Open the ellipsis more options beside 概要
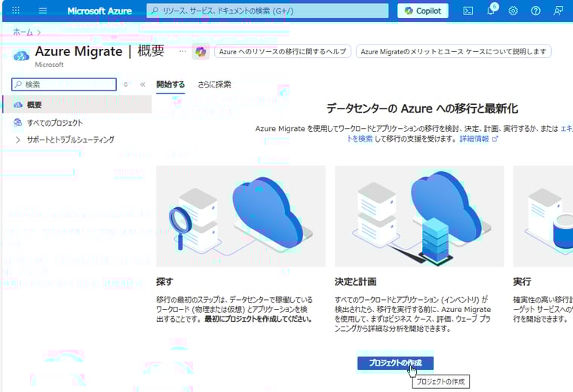The height and width of the screenshot is (392, 573). (182, 51)
